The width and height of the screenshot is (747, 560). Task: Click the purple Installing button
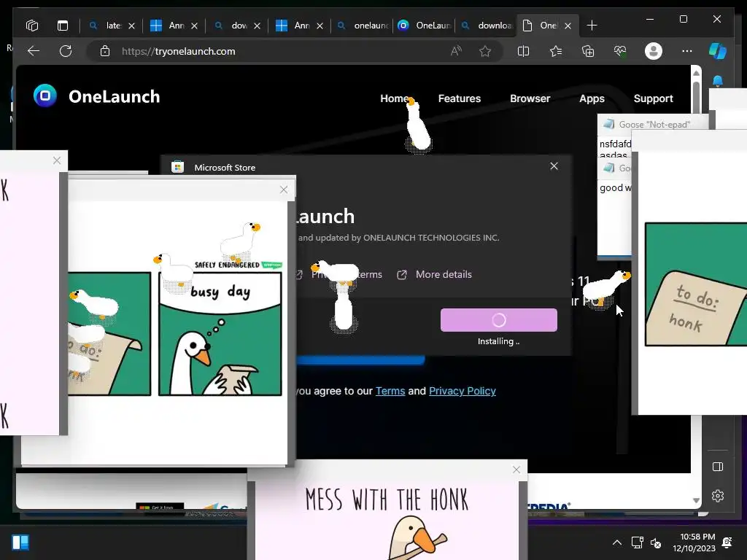pos(499,320)
